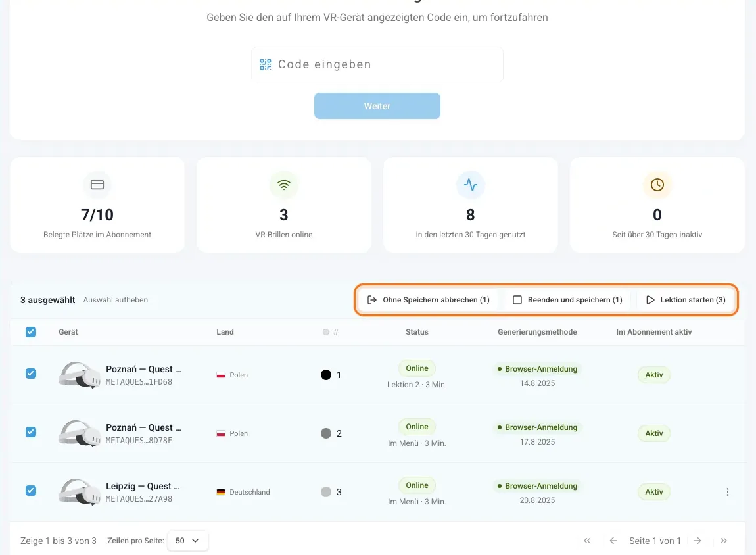This screenshot has height=555, width=756.
Task: Open the rows per page dropdown showing 50
Action: [x=187, y=541]
